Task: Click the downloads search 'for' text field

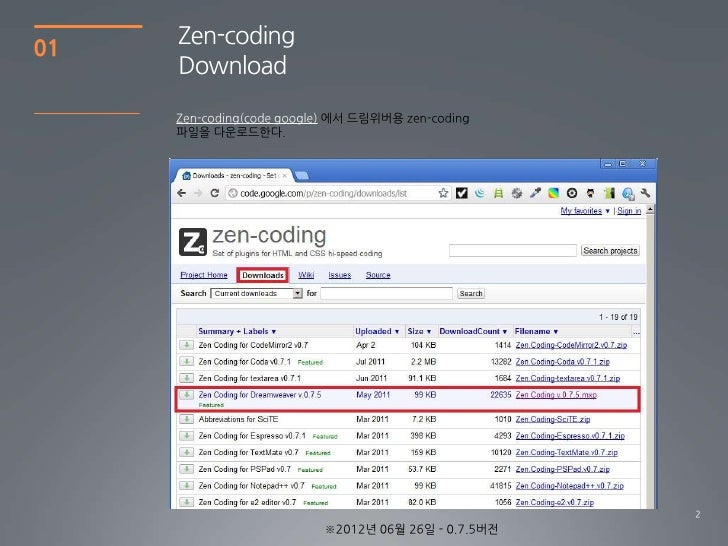Action: 386,293
